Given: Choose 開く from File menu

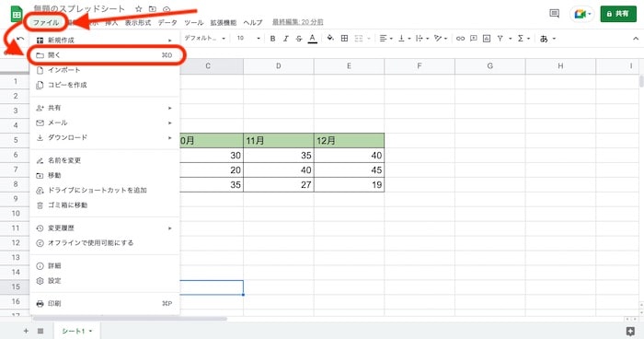Looking at the screenshot, I should coord(105,55).
